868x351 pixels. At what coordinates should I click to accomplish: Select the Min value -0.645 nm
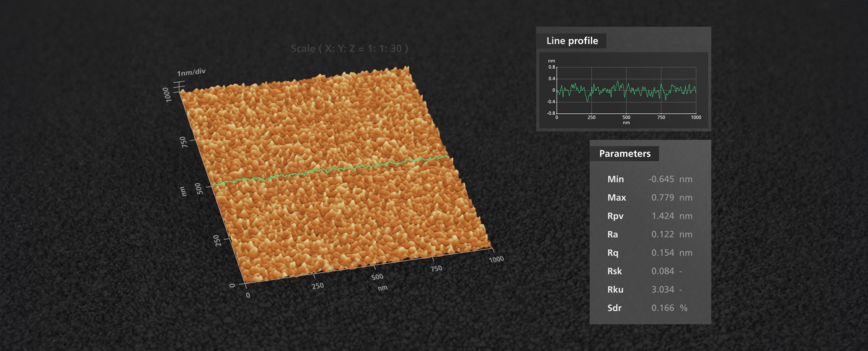click(670, 179)
